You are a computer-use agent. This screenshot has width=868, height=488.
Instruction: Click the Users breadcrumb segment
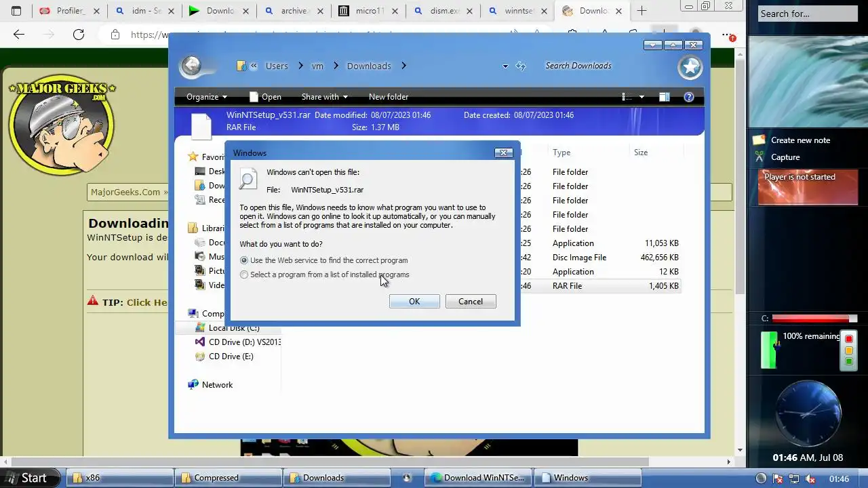pos(277,66)
